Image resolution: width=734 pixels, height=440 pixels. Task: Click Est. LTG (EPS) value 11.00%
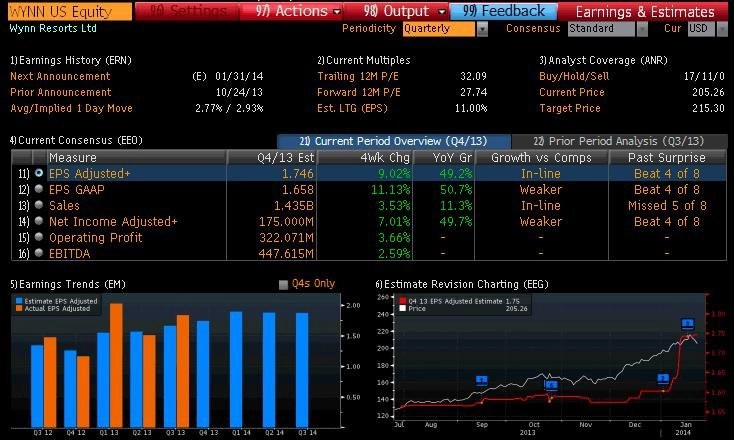[471, 108]
